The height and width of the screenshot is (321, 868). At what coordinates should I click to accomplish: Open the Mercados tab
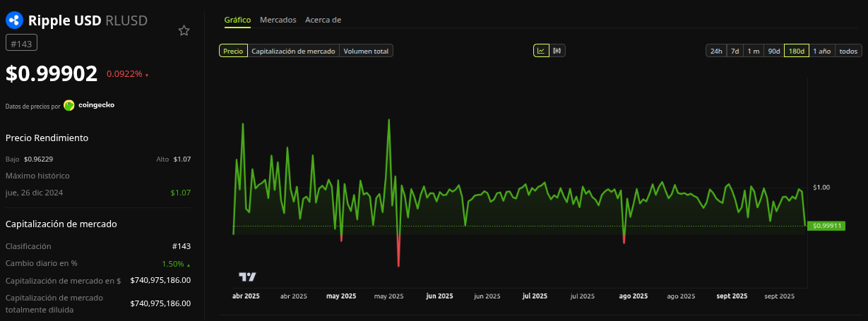click(x=278, y=20)
